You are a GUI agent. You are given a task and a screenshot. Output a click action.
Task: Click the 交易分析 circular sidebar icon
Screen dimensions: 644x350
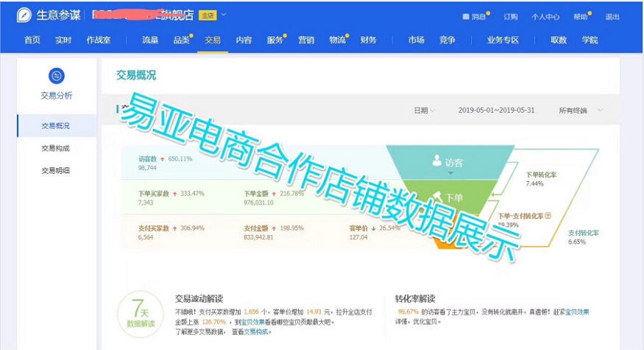[57, 75]
